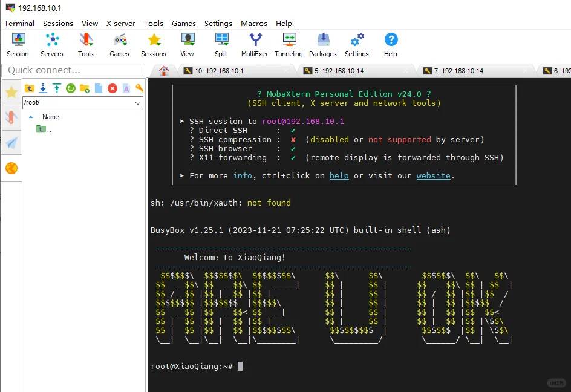Open the Tools toolbar icon
Screen dimensions: 571x392
pyautogui.click(x=85, y=45)
